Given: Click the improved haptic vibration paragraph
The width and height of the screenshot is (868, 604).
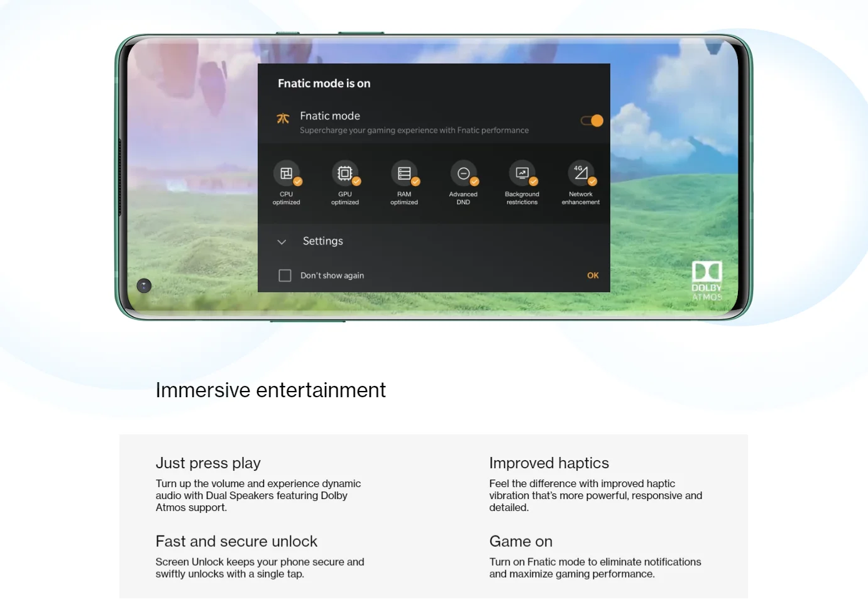Looking at the screenshot, I should (x=596, y=495).
